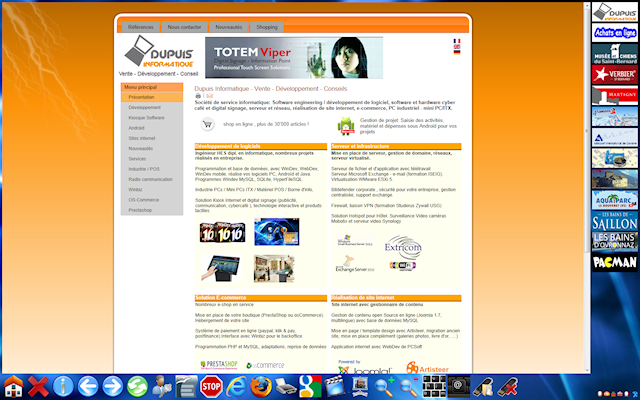Screen dimensions: 640x400
Task: Select the German flag language icon
Action: click(x=457, y=52)
